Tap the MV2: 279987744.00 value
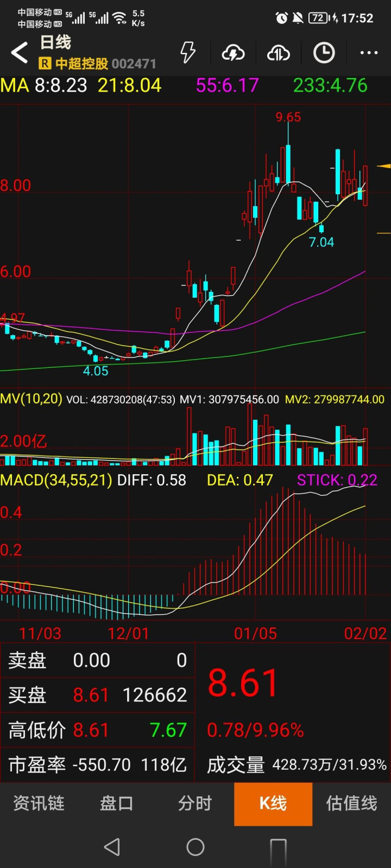 [x=335, y=400]
